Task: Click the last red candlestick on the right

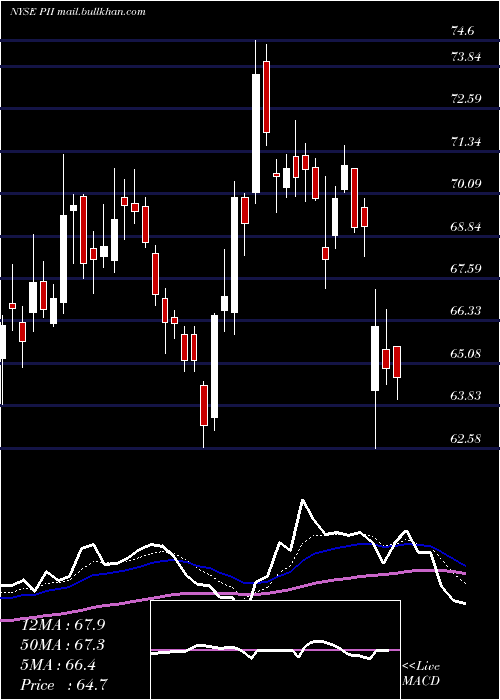Action: tap(397, 362)
